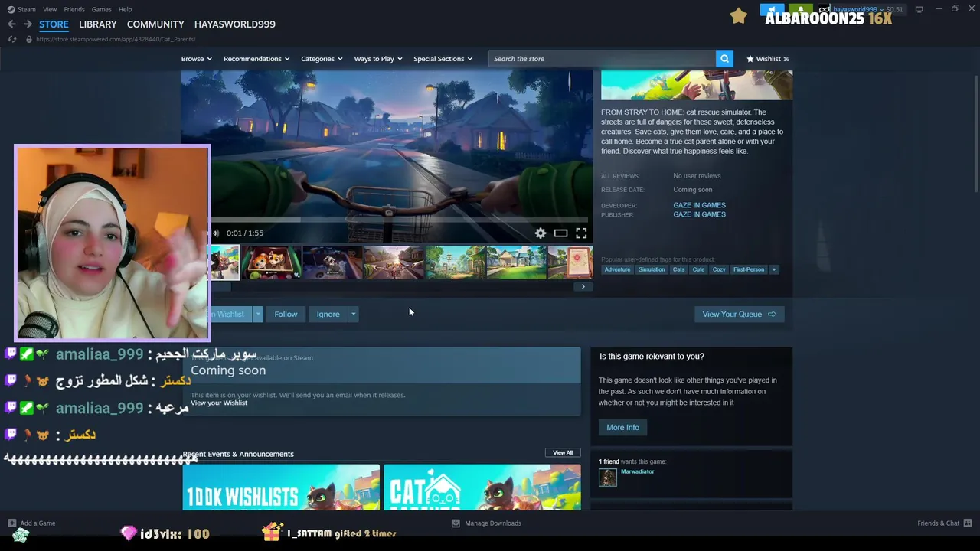980x551 pixels.
Task: Open the Steam menu
Action: (x=21, y=9)
